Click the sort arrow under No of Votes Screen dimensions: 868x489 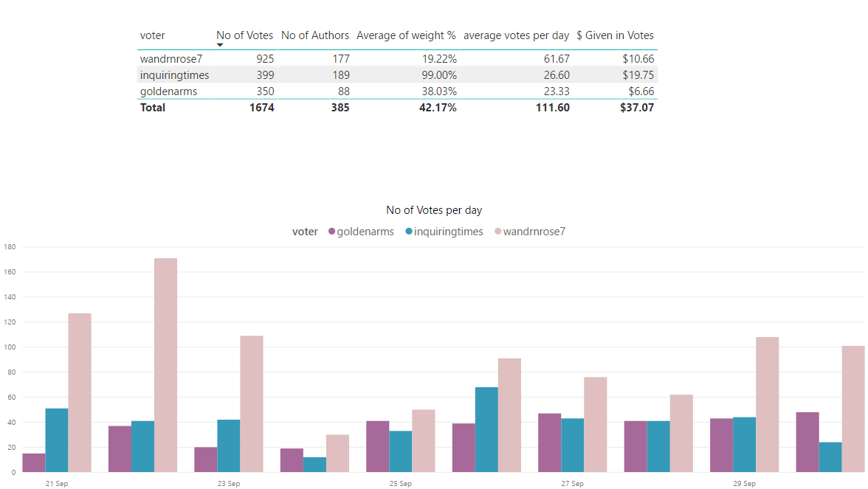(220, 45)
